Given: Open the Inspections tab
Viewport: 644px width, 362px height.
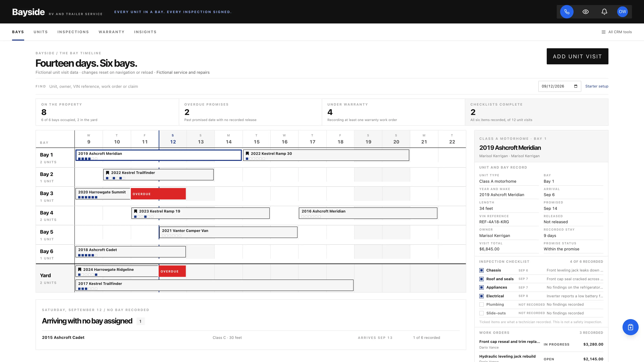Looking at the screenshot, I should pyautogui.click(x=73, y=32).
